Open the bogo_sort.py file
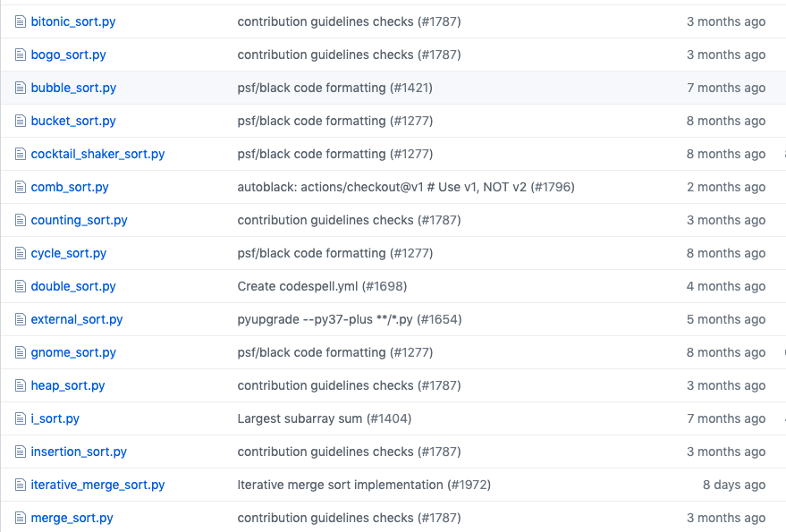The width and height of the screenshot is (786, 532). [68, 55]
